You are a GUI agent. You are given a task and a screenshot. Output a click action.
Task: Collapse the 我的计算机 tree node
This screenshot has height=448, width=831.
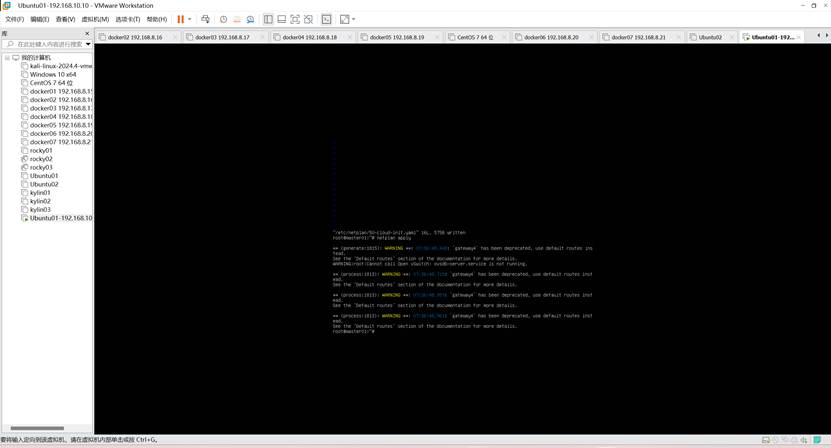(x=7, y=57)
